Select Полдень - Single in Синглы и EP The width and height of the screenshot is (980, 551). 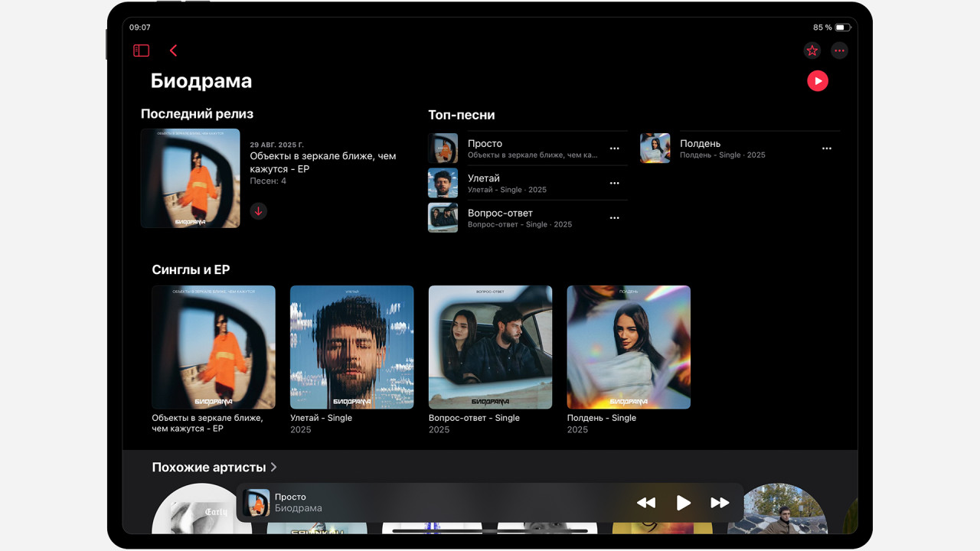628,347
